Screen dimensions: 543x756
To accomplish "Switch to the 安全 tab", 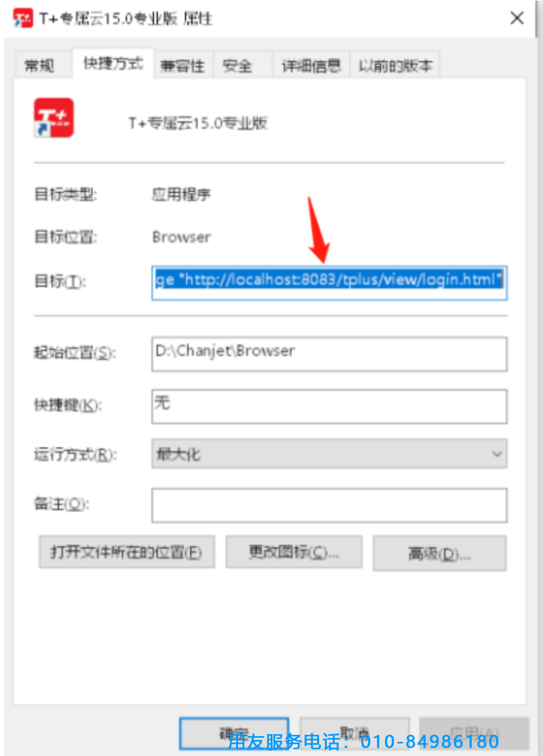I will (237, 65).
